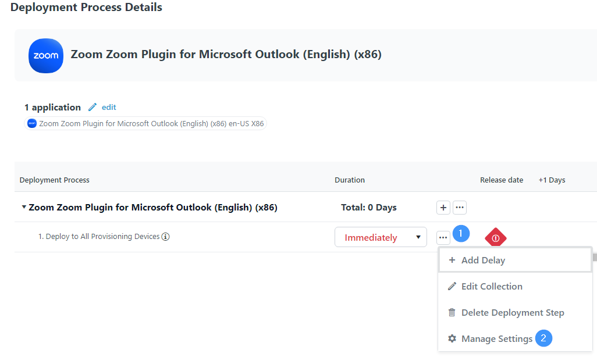Click the info icon next to Provisioning Devices

(x=165, y=237)
